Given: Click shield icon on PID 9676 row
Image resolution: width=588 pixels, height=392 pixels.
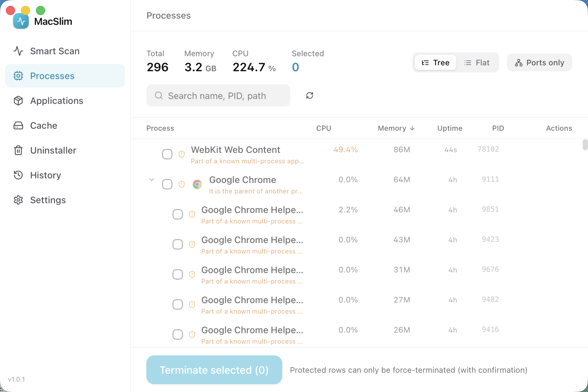Looking at the screenshot, I should coord(192,274).
